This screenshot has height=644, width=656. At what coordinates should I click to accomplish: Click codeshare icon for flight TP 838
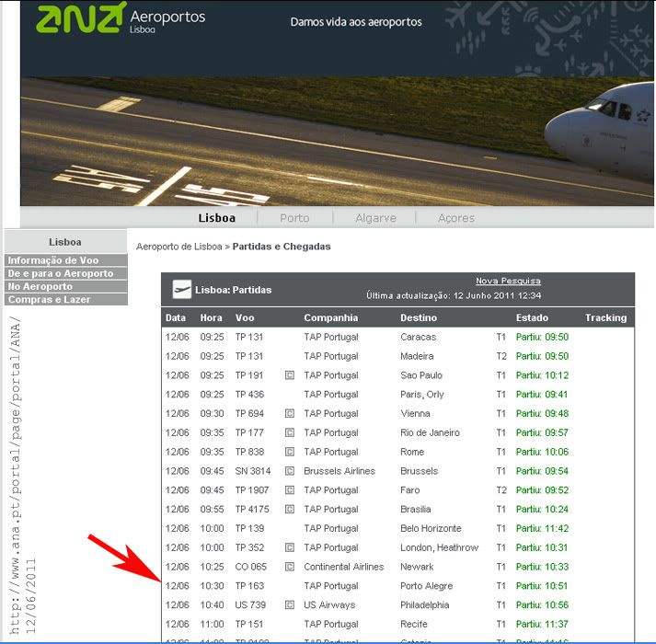290,452
